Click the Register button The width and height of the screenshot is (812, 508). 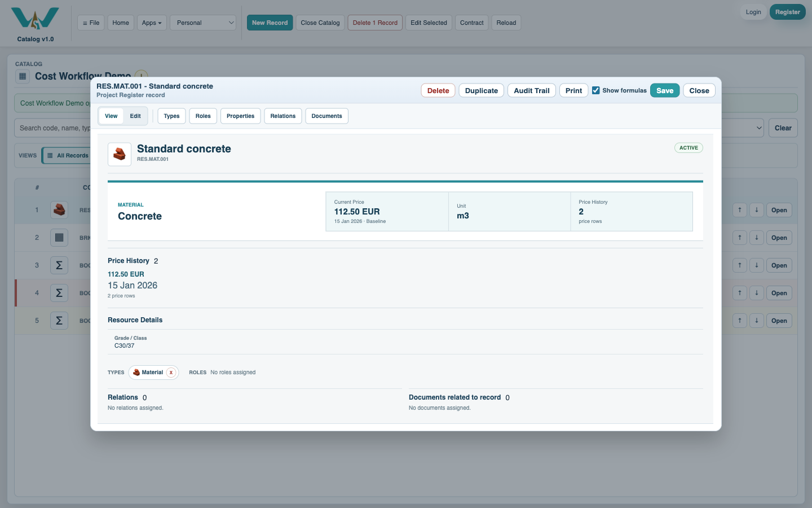(788, 12)
